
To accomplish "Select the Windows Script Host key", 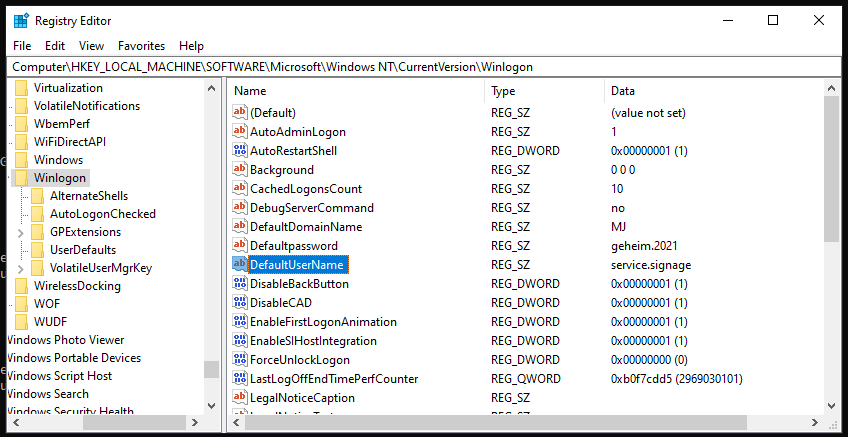I will click(60, 376).
